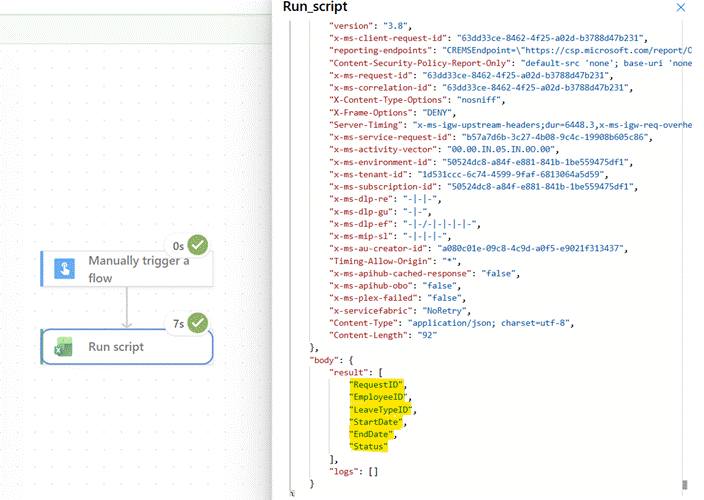This screenshot has width=704, height=500.
Task: Click the "EmployeeID" result value
Action: pos(378,397)
